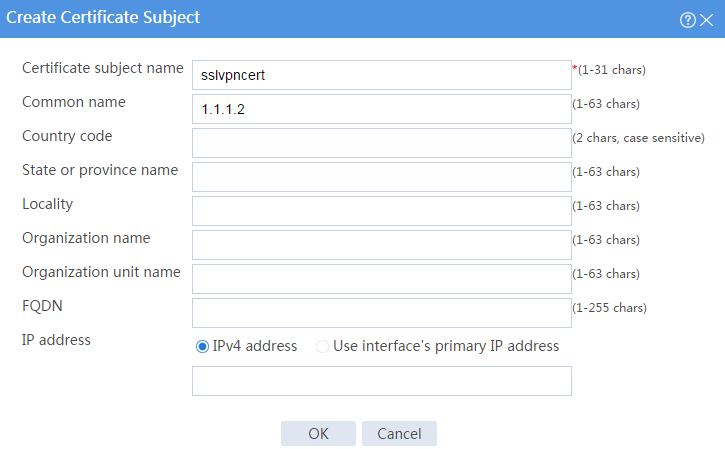
Task: Confirm with the OK button
Action: 318,433
